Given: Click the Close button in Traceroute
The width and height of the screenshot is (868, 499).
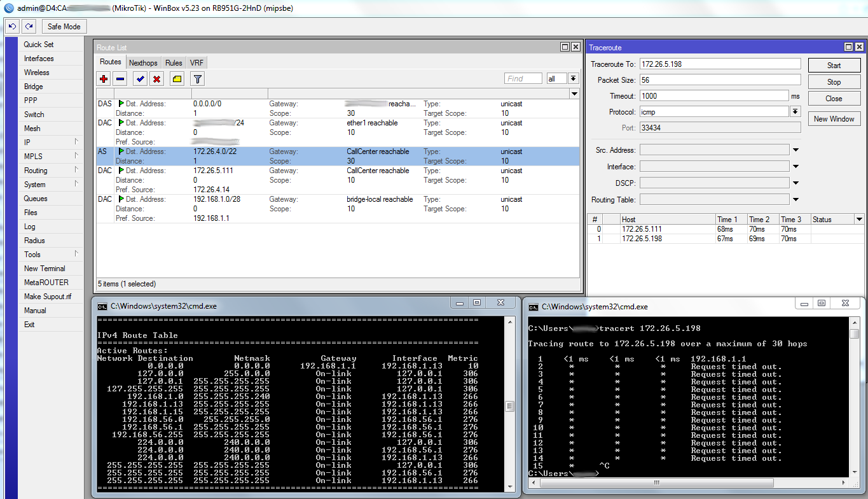Looking at the screenshot, I should tap(834, 98).
